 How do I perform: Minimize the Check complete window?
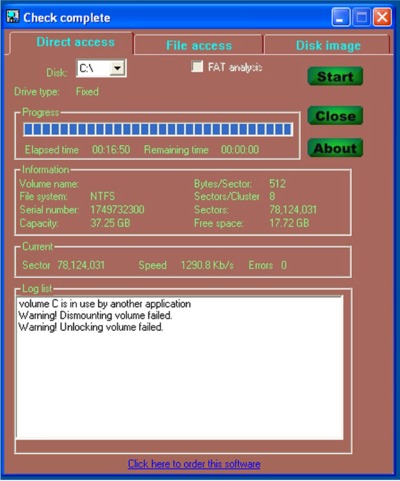pos(341,17)
